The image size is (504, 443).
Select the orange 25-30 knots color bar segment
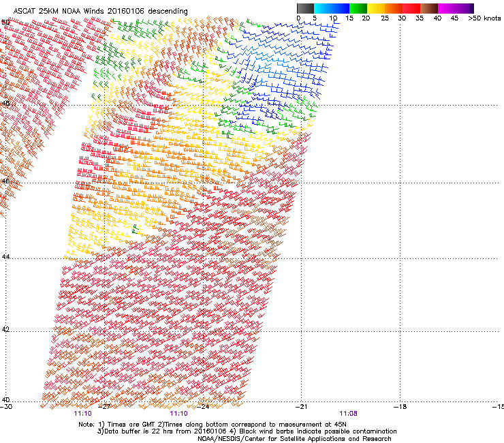(394, 8)
